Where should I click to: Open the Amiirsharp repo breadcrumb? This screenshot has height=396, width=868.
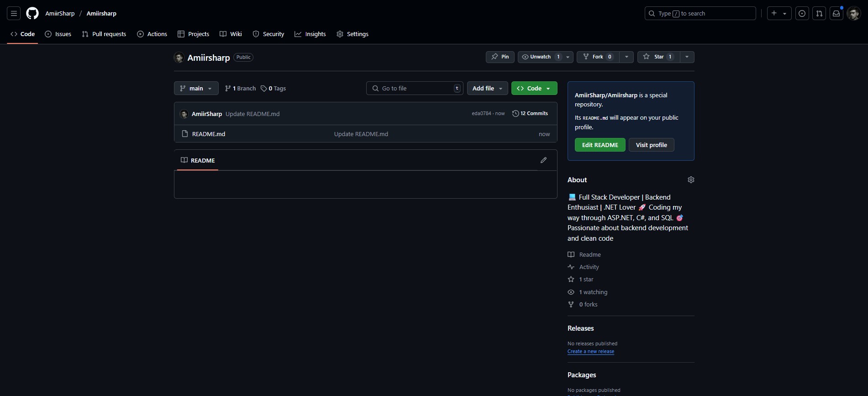(101, 14)
